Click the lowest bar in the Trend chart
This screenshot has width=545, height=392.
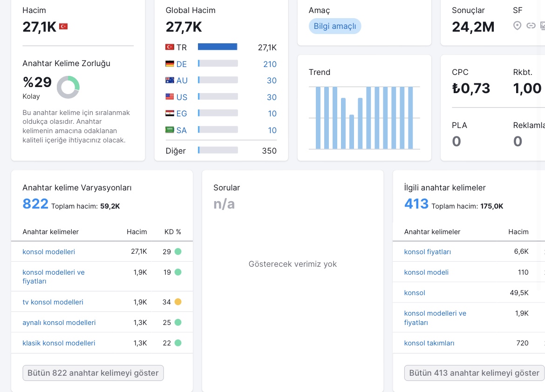(352, 132)
